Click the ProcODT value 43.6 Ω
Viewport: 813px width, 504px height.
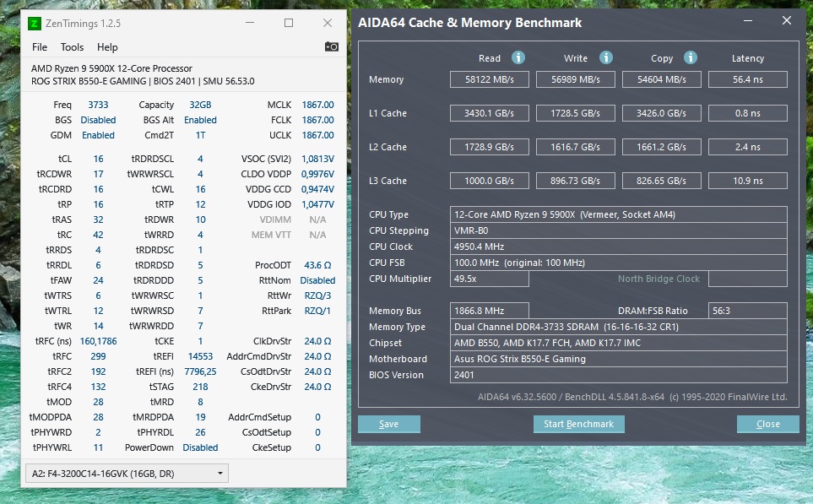click(x=317, y=265)
